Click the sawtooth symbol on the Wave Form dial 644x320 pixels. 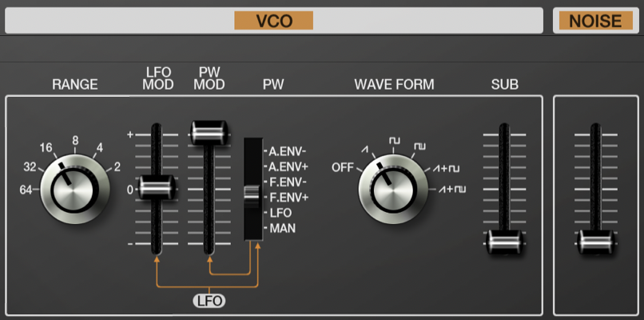(x=364, y=150)
